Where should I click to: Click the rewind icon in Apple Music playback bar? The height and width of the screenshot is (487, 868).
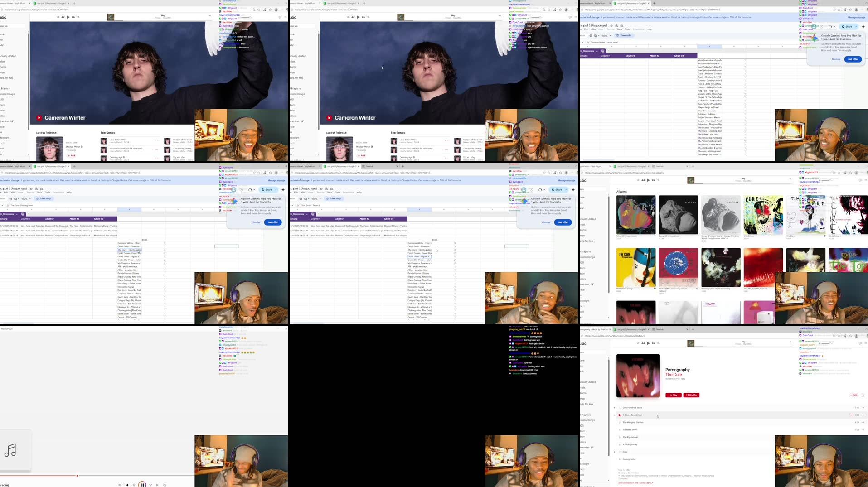point(643,180)
